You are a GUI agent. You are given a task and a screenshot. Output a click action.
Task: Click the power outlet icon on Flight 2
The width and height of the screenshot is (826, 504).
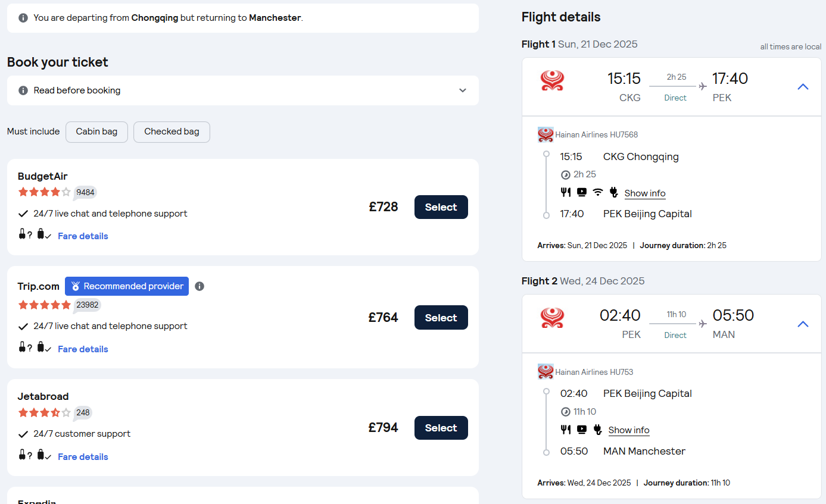tap(598, 430)
